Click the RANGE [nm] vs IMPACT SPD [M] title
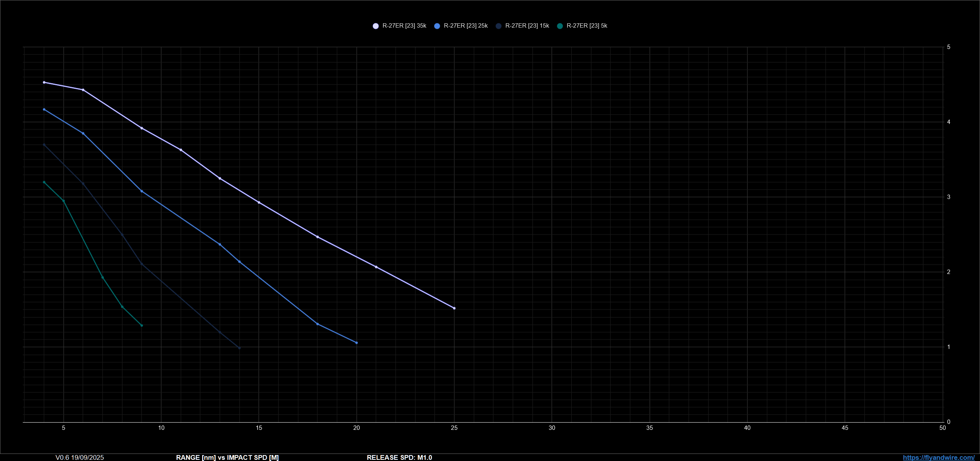 click(x=227, y=457)
